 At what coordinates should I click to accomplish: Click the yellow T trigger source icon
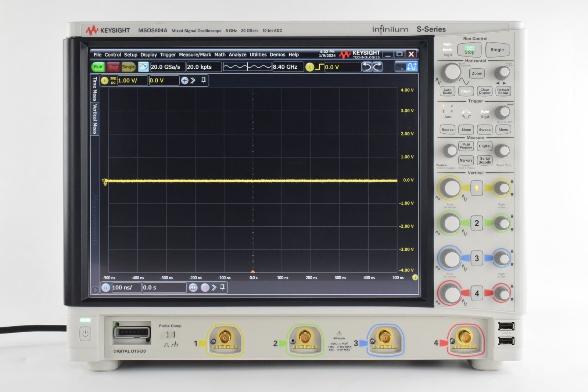tap(310, 67)
